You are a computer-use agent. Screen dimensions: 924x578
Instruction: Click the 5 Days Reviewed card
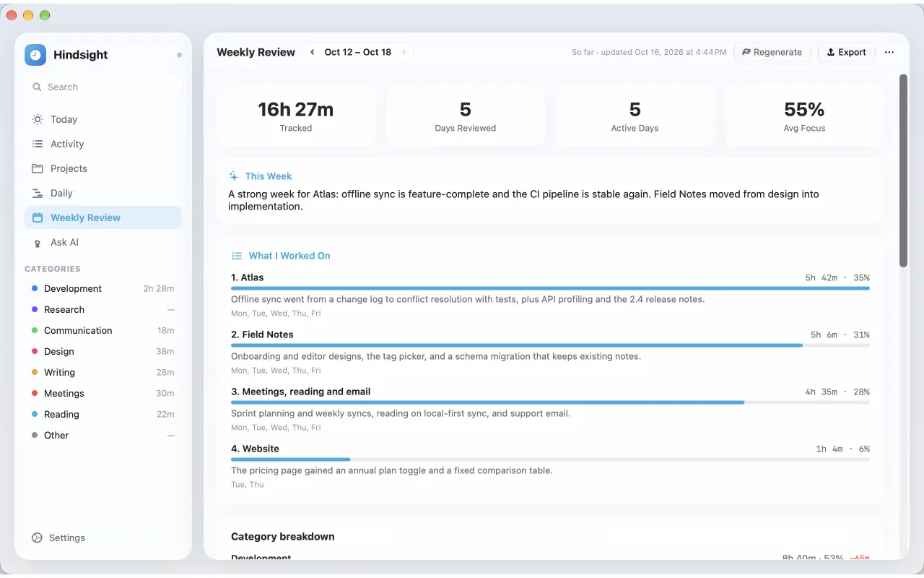(466, 116)
